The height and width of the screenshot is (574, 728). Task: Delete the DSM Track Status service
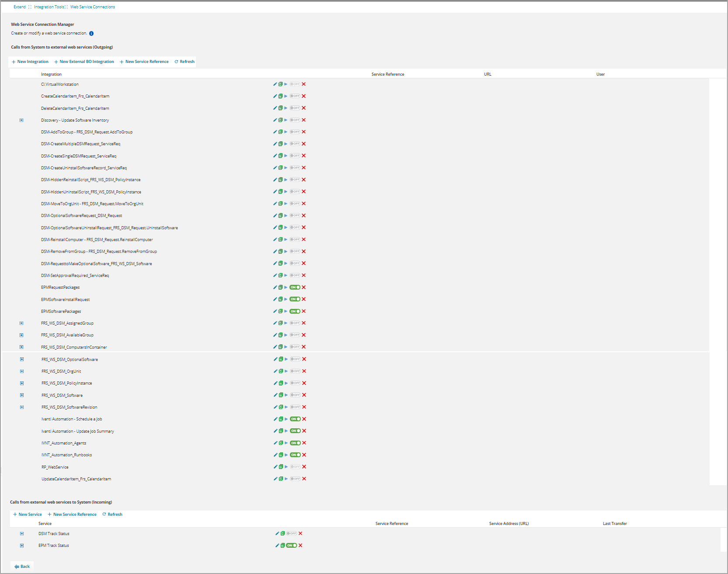tap(300, 533)
